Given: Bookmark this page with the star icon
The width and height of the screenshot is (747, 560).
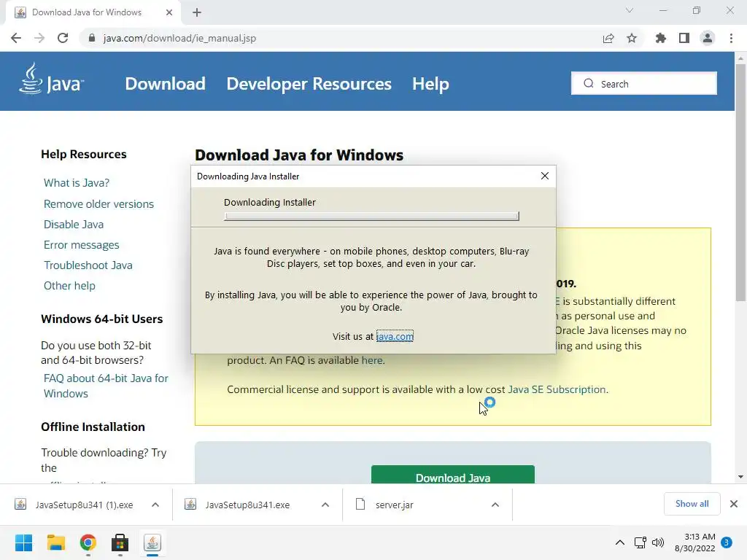Looking at the screenshot, I should [x=632, y=38].
